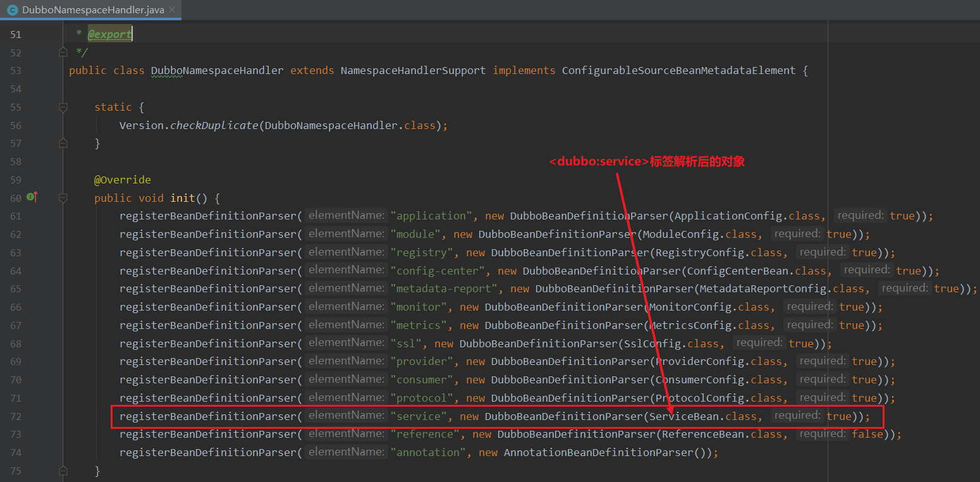This screenshot has height=482, width=980.
Task: Click the elementName hint on the application line
Action: pyautogui.click(x=346, y=215)
